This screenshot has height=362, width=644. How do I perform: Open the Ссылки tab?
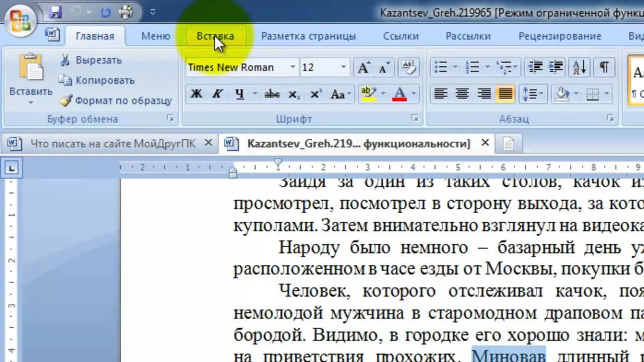point(401,36)
